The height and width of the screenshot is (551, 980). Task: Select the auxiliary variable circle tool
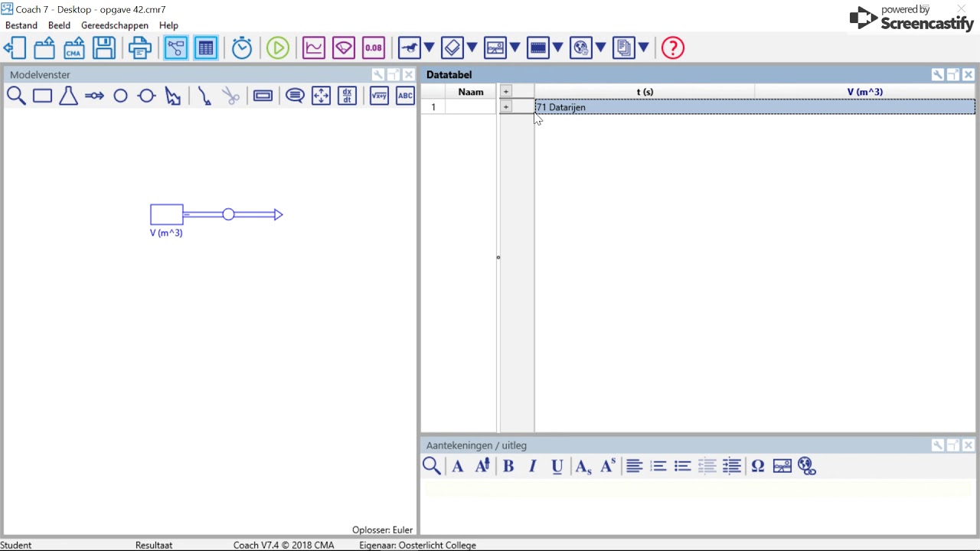pyautogui.click(x=120, y=96)
